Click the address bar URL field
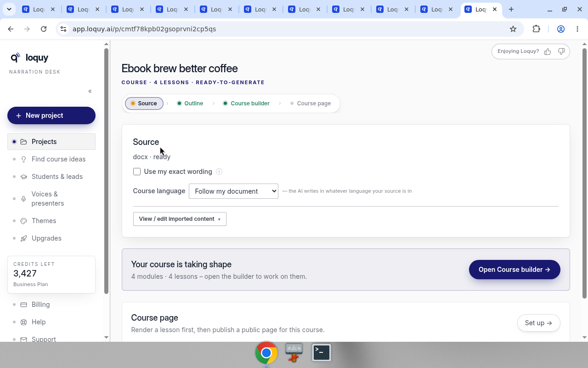 (285, 29)
